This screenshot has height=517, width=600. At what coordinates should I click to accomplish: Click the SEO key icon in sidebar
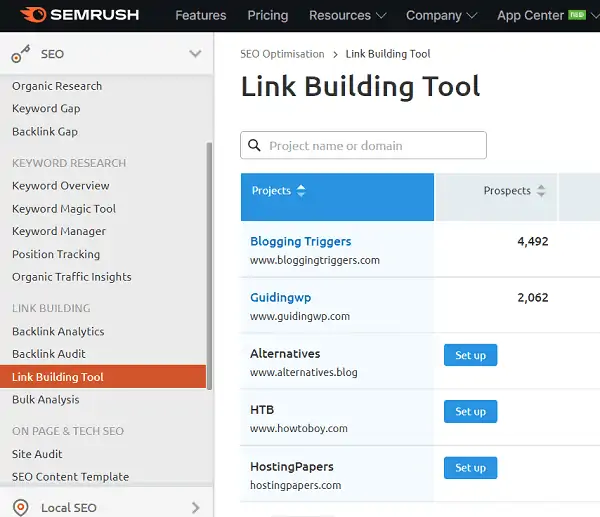pyautogui.click(x=21, y=54)
